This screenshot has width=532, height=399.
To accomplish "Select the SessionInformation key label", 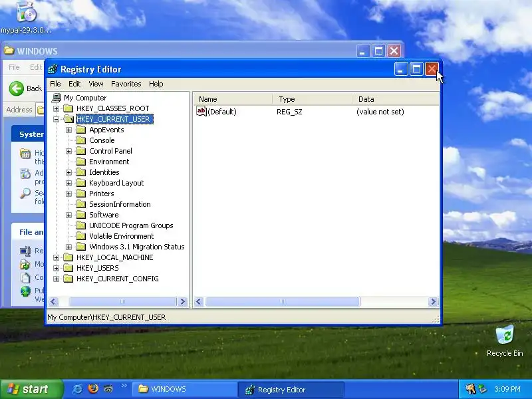I will 120,204.
